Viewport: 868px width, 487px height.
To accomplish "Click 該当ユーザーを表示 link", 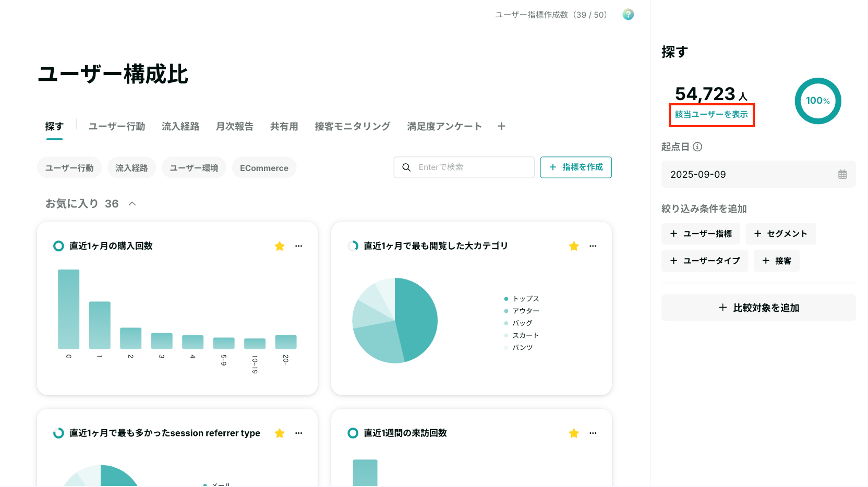I will 712,114.
